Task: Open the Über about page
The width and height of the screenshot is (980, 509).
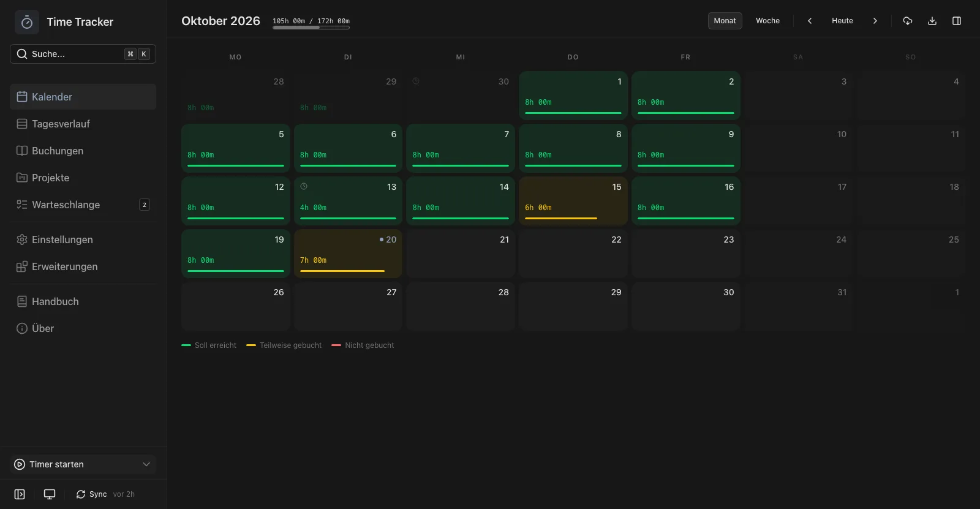Action: [x=83, y=328]
